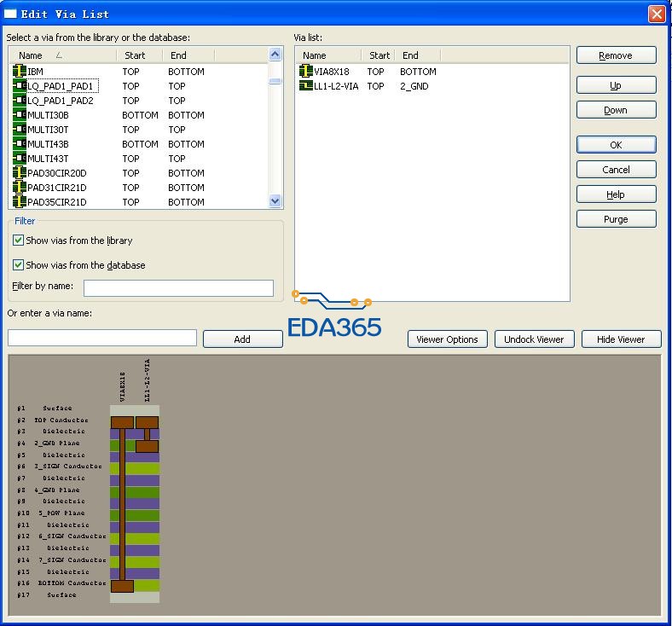Select the MULTI43T via icon

[19, 159]
